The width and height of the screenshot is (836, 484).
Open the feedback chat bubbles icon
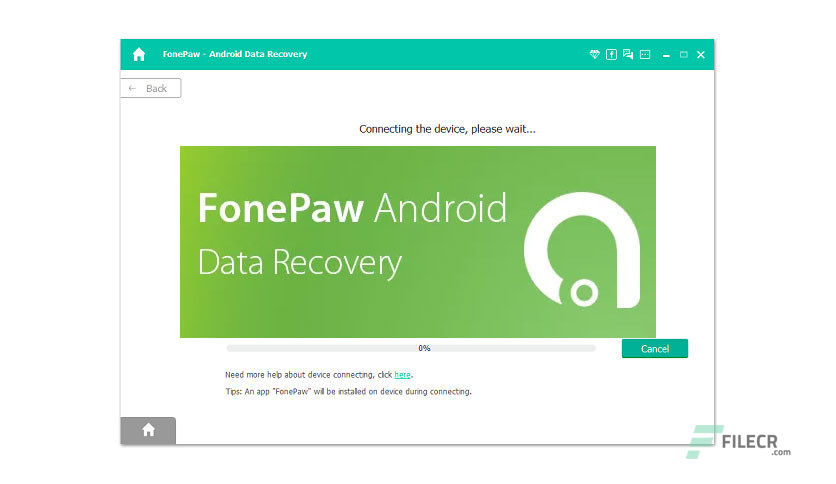click(x=628, y=54)
